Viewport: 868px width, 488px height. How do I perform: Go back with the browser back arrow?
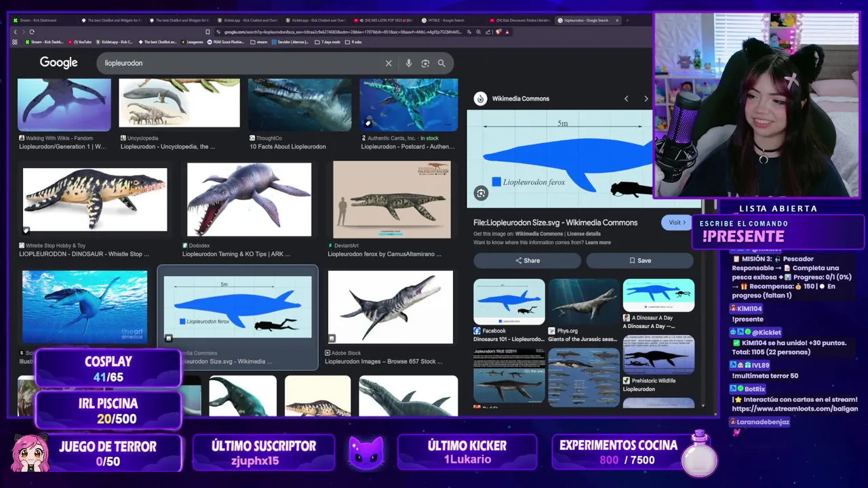(16, 32)
